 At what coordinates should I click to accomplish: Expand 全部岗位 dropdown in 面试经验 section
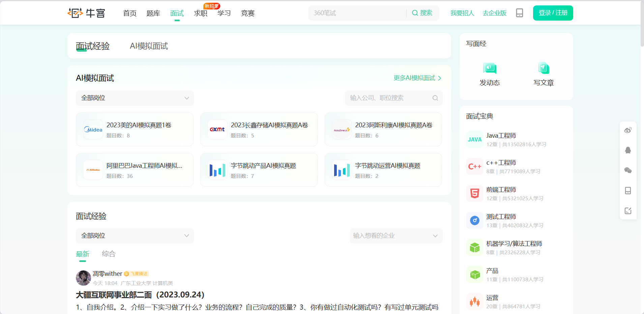click(135, 236)
